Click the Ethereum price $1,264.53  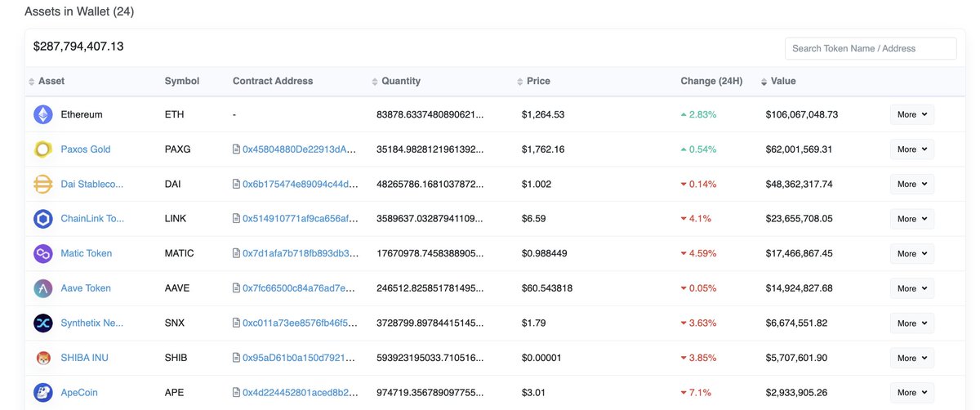coord(543,114)
